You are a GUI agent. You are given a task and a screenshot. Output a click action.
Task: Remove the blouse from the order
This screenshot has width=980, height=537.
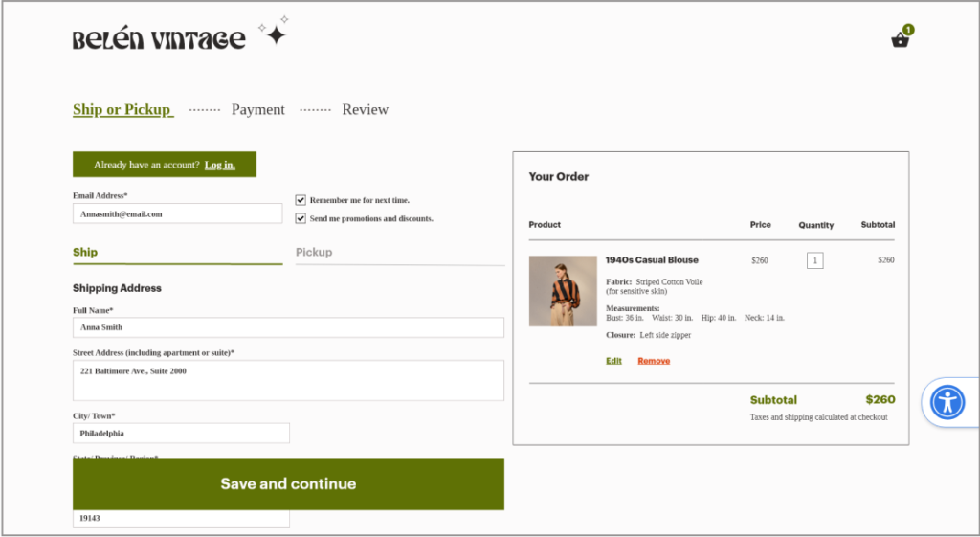pos(654,361)
